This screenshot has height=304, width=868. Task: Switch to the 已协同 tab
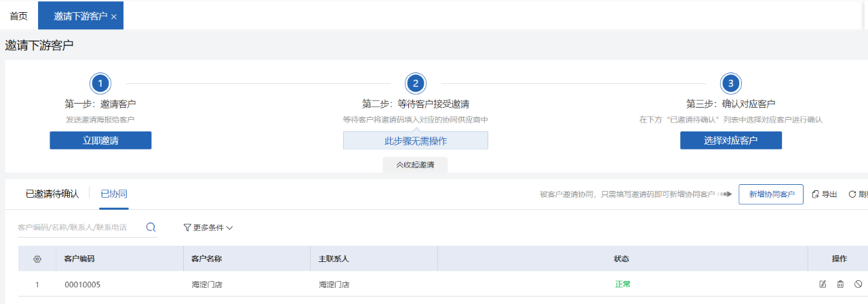(114, 194)
